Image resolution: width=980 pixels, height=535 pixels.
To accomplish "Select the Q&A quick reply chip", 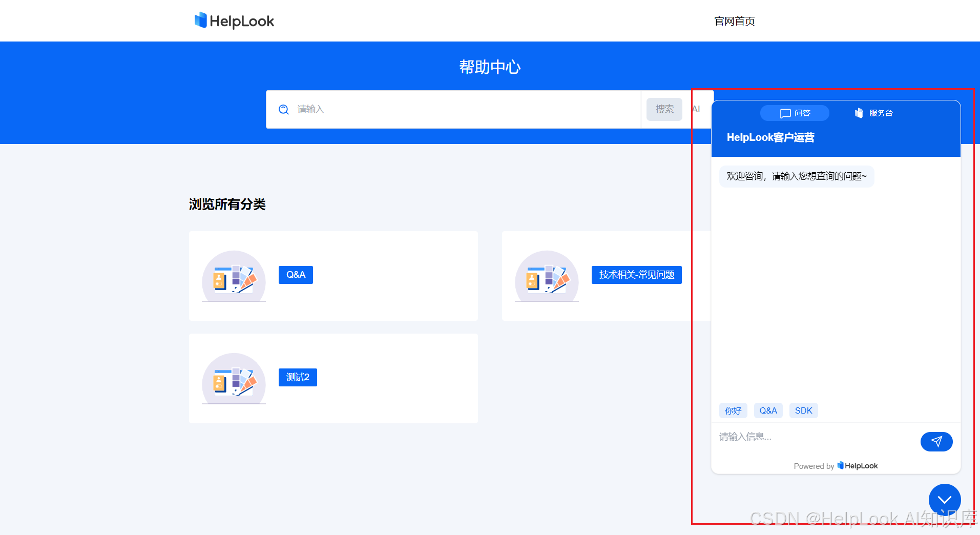I will [768, 410].
